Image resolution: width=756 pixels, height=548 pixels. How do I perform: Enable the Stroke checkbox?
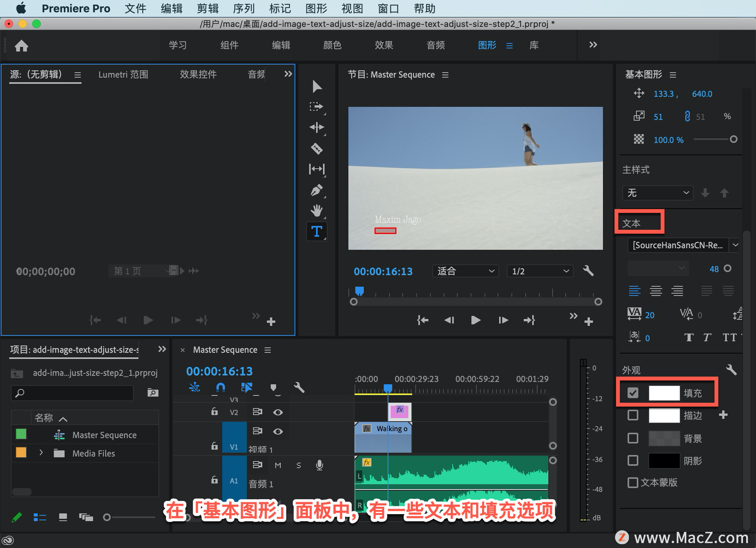633,415
